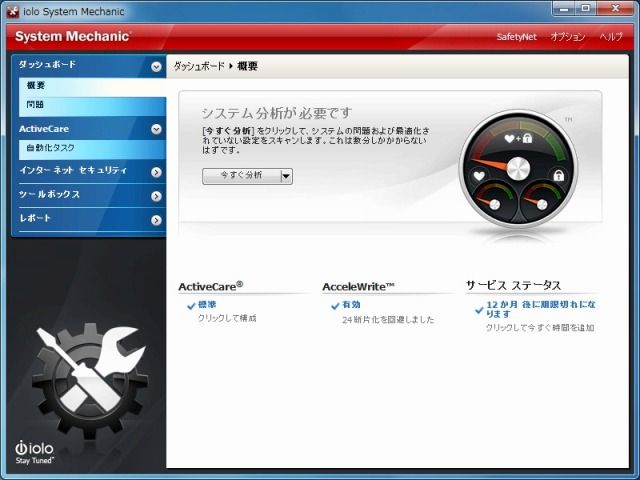Click the クリックして構成 link
The width and height of the screenshot is (640, 480).
point(227,318)
